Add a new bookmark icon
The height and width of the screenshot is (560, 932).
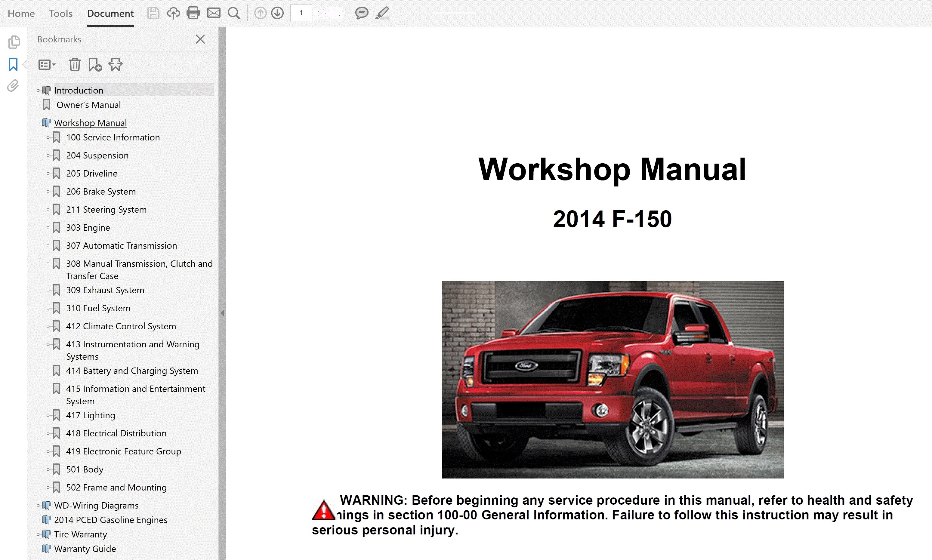(95, 65)
